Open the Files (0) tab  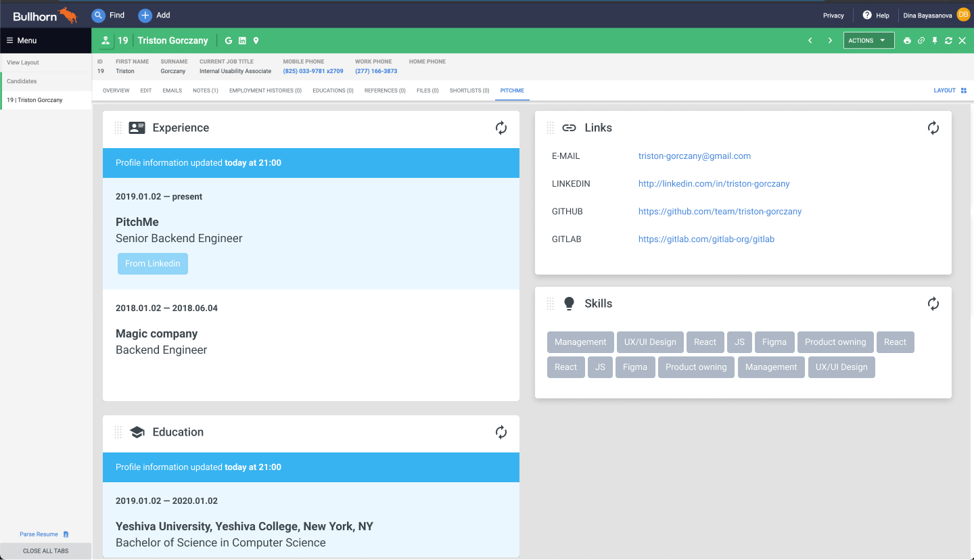coord(427,91)
